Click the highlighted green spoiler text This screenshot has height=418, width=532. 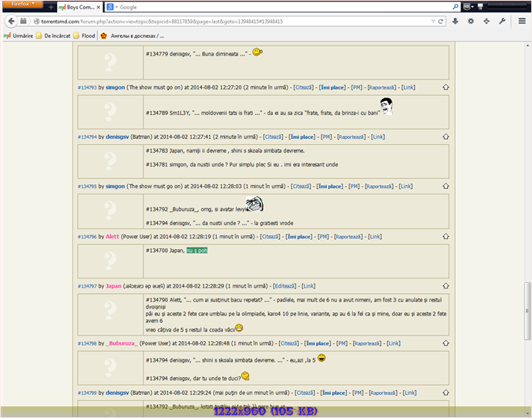(x=197, y=251)
